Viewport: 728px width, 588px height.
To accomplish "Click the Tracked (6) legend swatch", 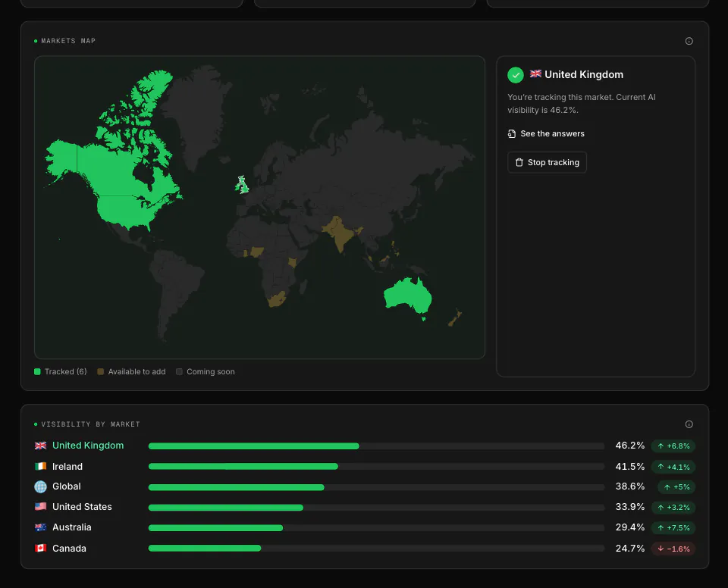I will (x=37, y=372).
